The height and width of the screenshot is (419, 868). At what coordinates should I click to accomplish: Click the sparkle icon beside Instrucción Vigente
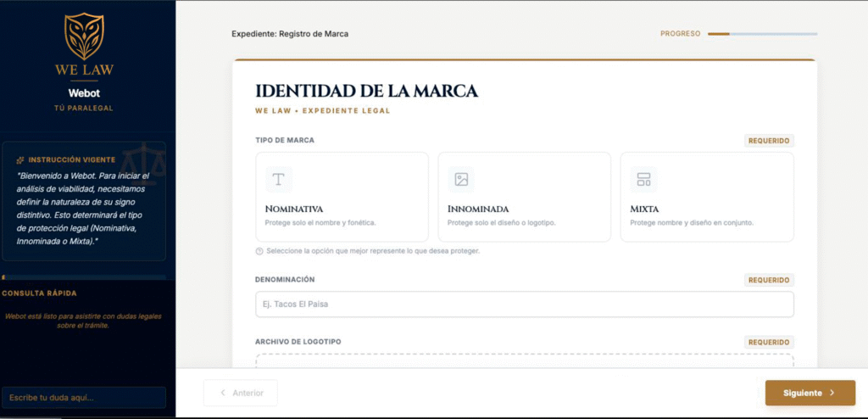click(19, 159)
